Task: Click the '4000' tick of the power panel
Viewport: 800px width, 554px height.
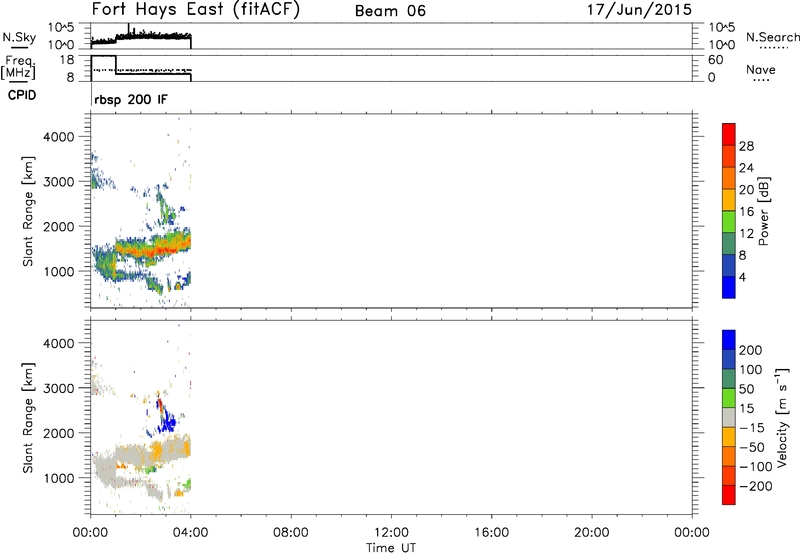Action: [59, 137]
